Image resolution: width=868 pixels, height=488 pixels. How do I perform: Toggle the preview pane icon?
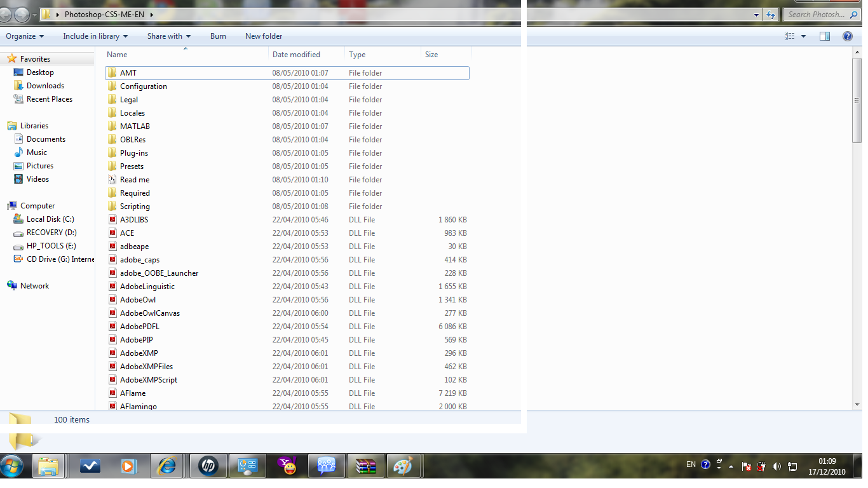(825, 36)
